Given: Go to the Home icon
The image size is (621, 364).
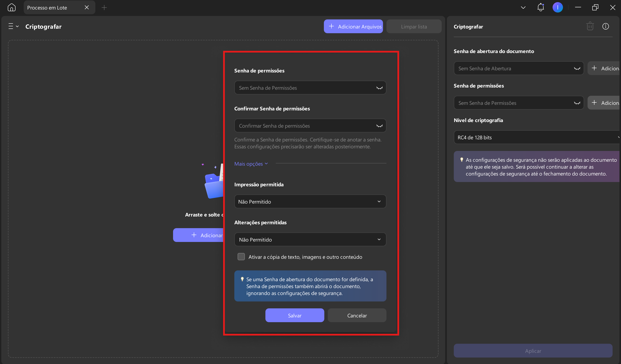Looking at the screenshot, I should pyautogui.click(x=12, y=7).
